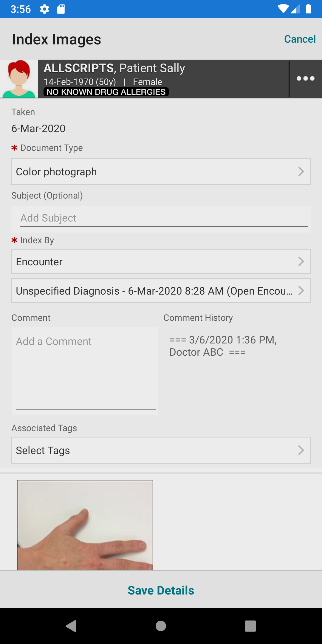Viewport: 322px width, 644px height.
Task: Open the Select Tags picker
Action: tap(161, 450)
